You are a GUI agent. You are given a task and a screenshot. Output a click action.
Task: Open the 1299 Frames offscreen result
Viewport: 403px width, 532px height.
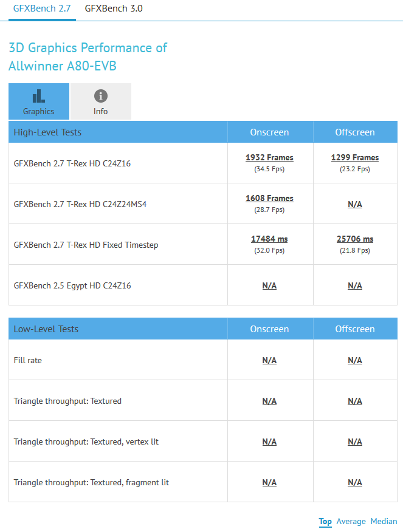click(355, 158)
